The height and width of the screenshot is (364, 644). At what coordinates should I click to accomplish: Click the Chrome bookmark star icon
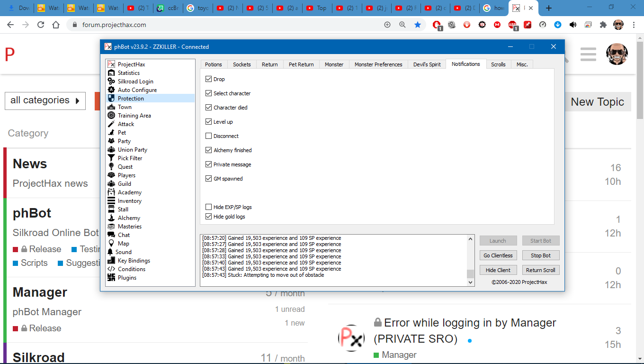coord(418,25)
